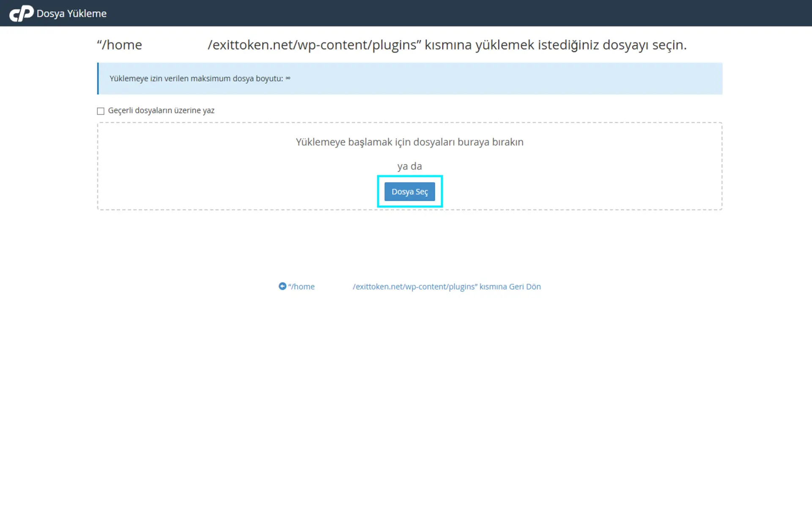Click the 'ya da' text

click(x=409, y=166)
